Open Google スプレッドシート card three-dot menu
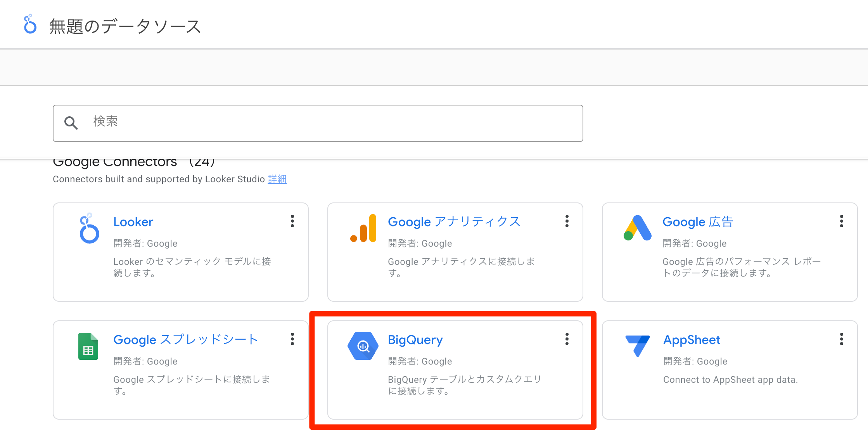868x446 pixels. point(292,339)
